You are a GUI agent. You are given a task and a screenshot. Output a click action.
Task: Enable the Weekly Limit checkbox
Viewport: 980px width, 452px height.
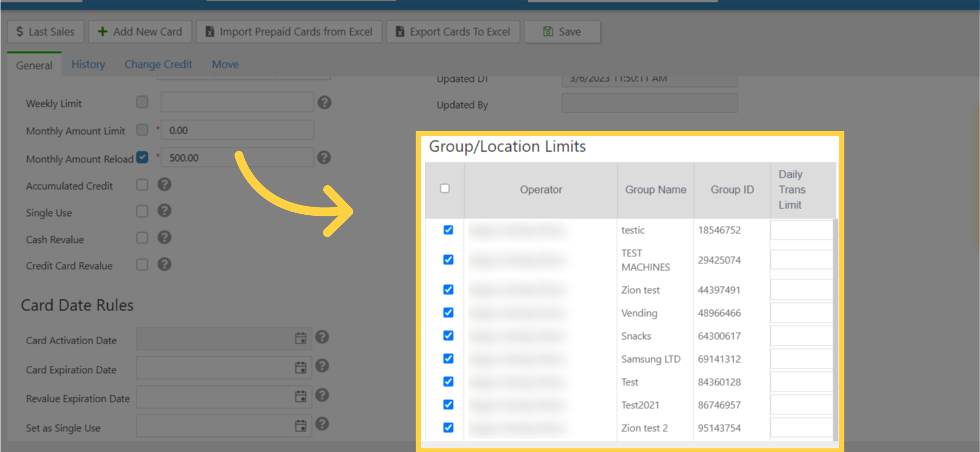(x=142, y=102)
